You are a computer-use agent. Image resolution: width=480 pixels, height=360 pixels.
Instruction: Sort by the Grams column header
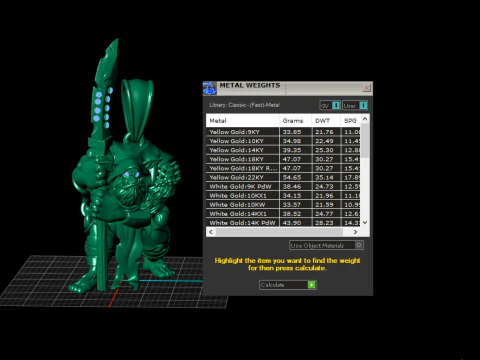point(295,121)
